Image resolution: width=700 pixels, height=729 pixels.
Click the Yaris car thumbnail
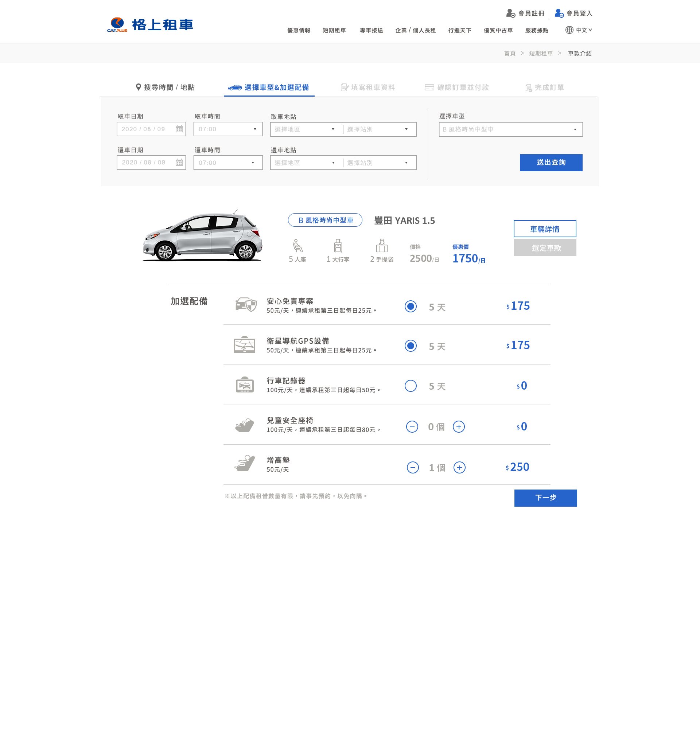coord(202,236)
